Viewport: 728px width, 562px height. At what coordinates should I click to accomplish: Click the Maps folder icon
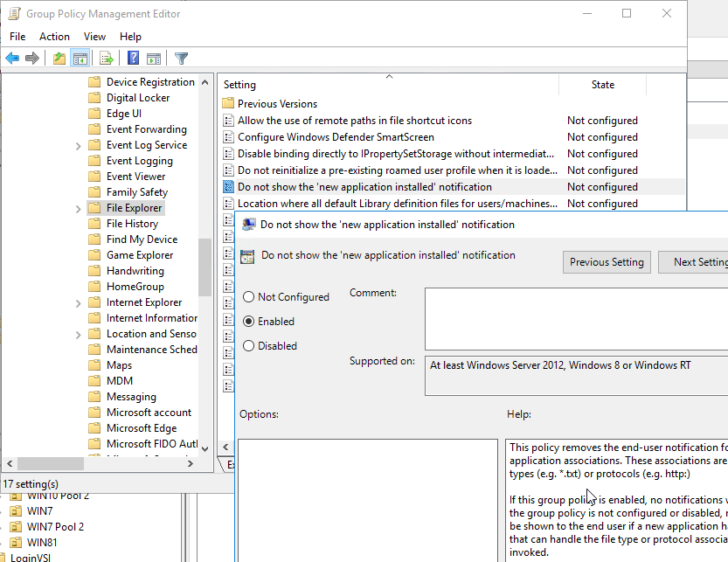94,365
